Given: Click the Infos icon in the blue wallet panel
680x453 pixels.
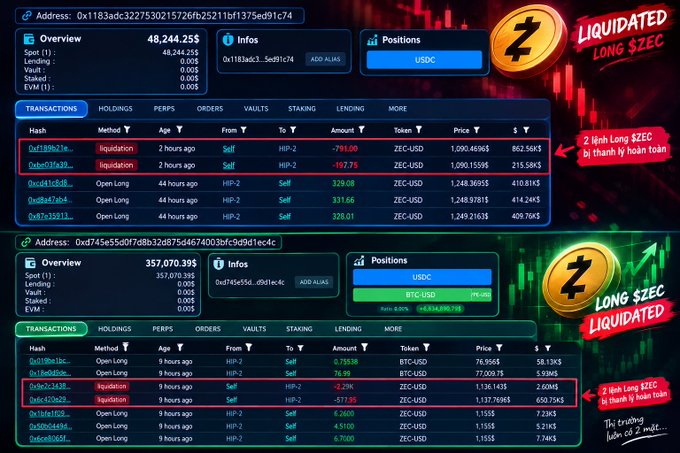Looking at the screenshot, I should click(x=228, y=40).
